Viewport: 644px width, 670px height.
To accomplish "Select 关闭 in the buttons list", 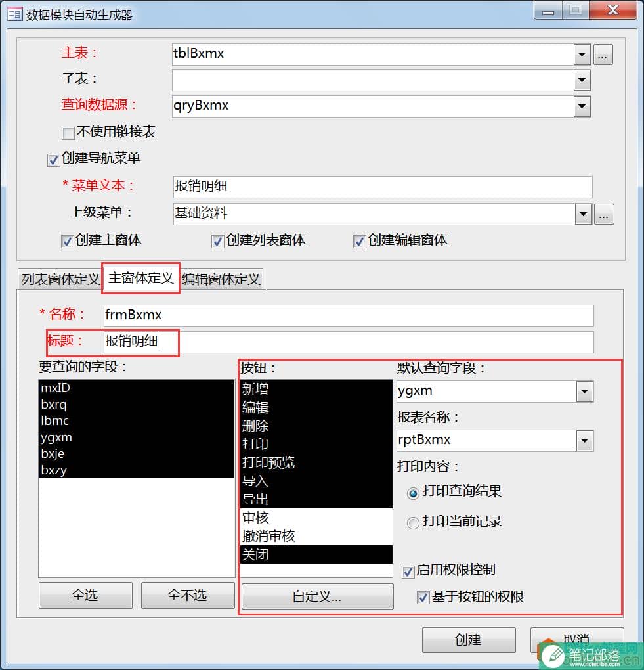I will pos(316,554).
